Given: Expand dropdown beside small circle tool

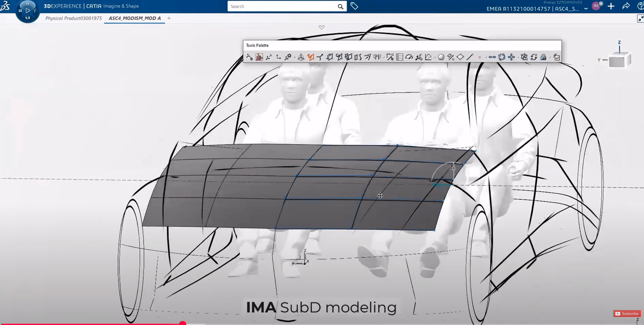Looking at the screenshot, I should coord(486,57).
